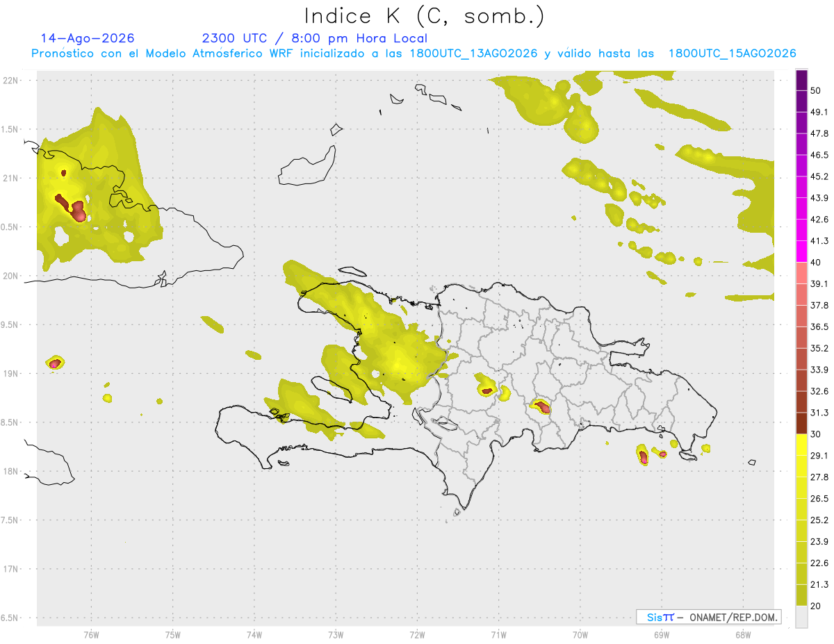Viewport: 834px width, 644px height.
Task: Click the colorbar value 42.6
Action: [x=819, y=220]
